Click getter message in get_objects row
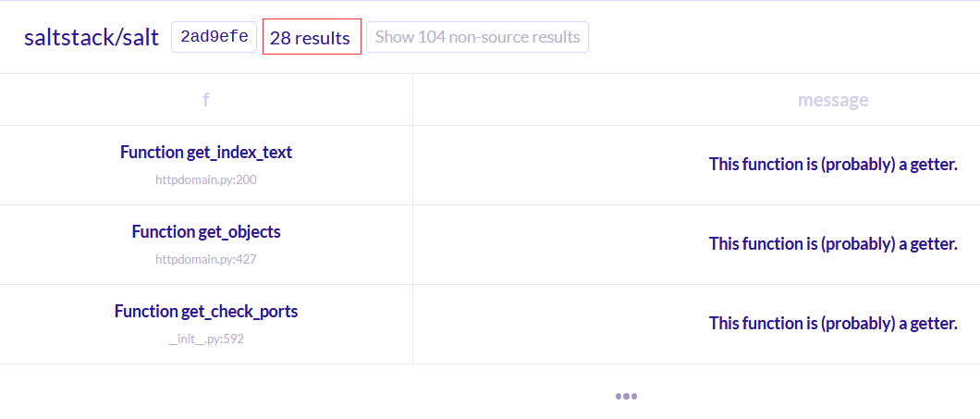The width and height of the screenshot is (980, 419). click(833, 244)
